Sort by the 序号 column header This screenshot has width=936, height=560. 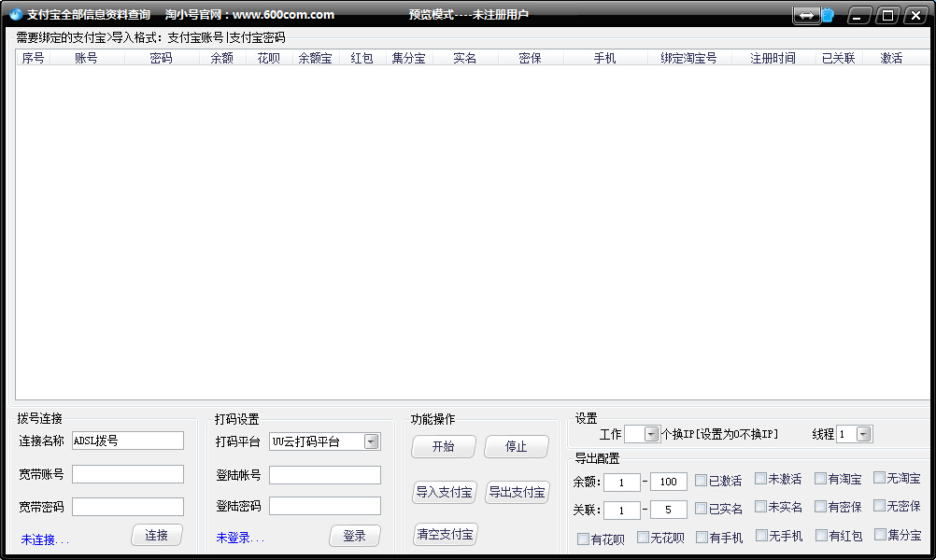[x=33, y=58]
